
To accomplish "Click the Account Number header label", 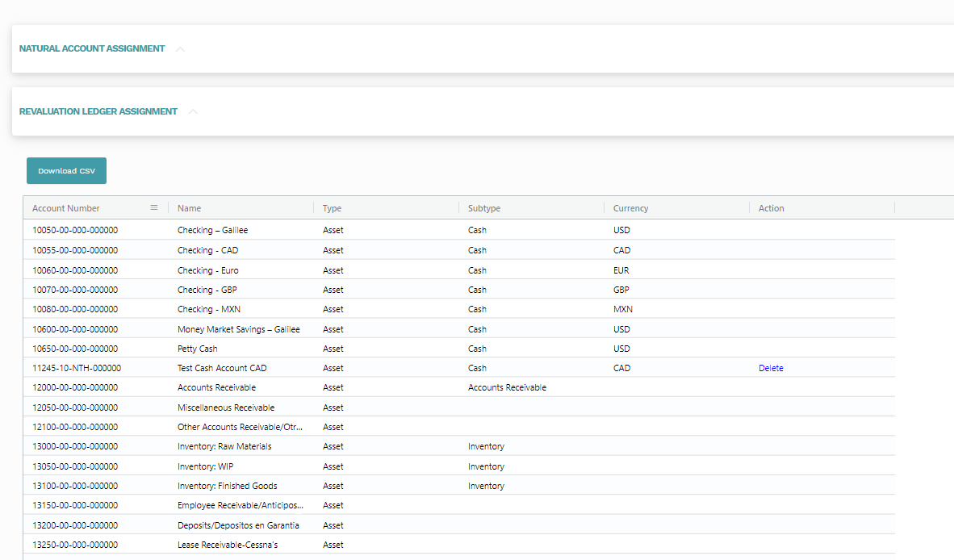I will 66,208.
